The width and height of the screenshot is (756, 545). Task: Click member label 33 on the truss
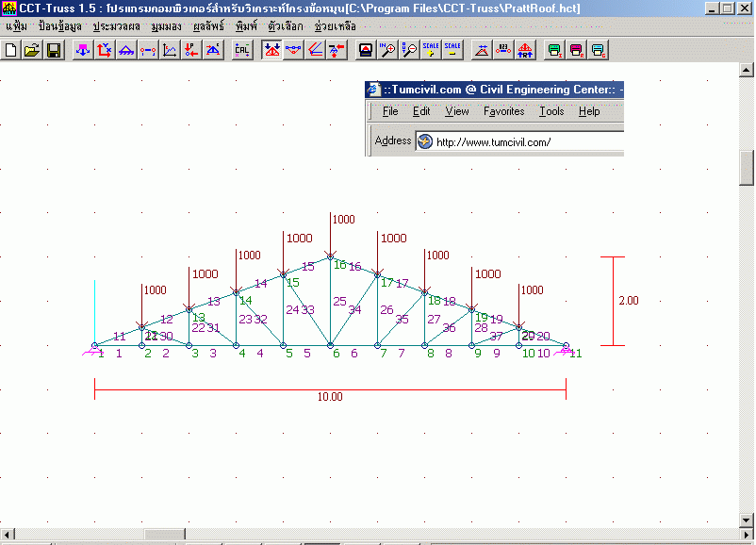point(308,309)
